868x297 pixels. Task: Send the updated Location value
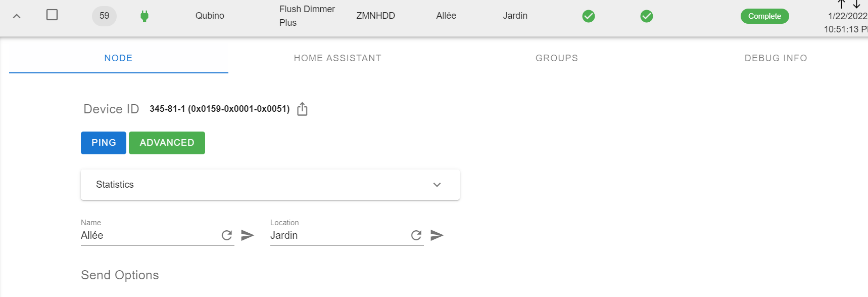437,235
